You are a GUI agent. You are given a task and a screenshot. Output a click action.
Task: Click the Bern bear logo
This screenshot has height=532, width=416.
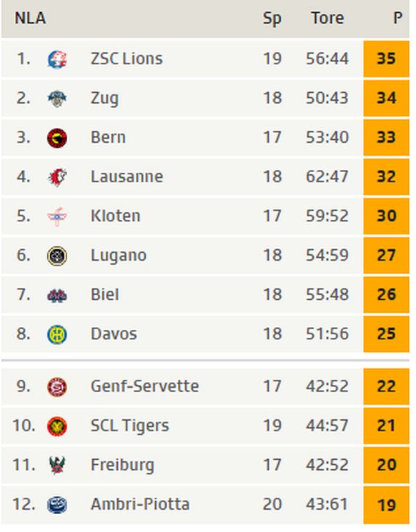57,138
